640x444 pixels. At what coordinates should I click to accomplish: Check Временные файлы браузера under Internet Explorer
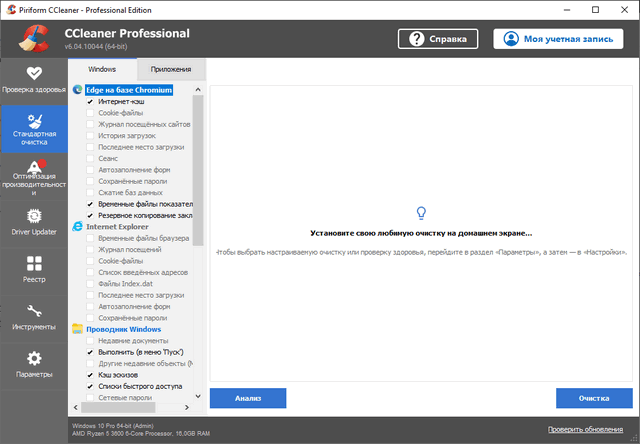(90, 238)
